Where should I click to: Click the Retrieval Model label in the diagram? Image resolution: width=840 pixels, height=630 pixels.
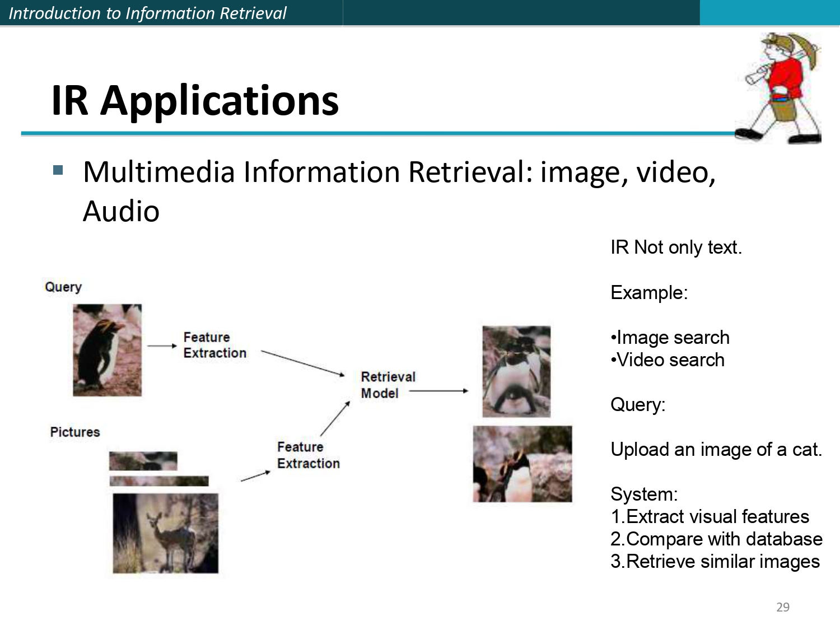(x=389, y=385)
